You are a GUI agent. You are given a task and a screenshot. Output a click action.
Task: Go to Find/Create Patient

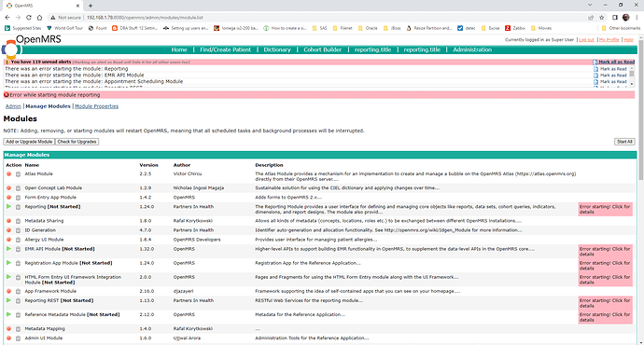(225, 49)
